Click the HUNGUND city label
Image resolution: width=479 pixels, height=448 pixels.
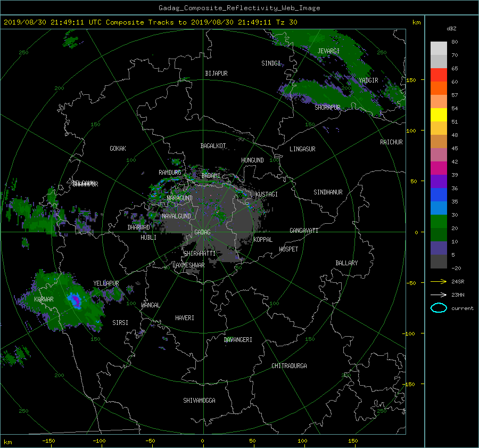point(252,160)
